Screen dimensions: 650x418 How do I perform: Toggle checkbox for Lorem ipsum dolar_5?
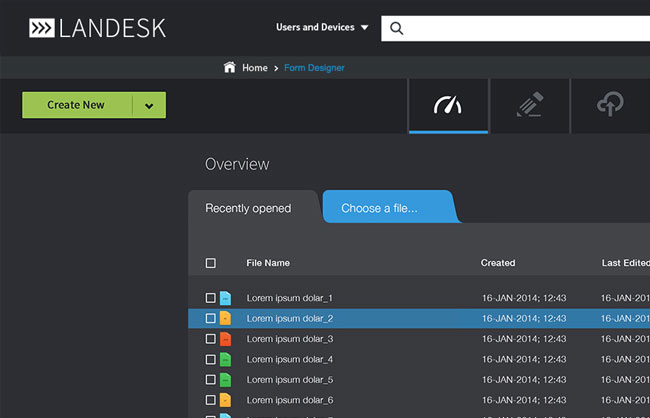click(x=210, y=380)
